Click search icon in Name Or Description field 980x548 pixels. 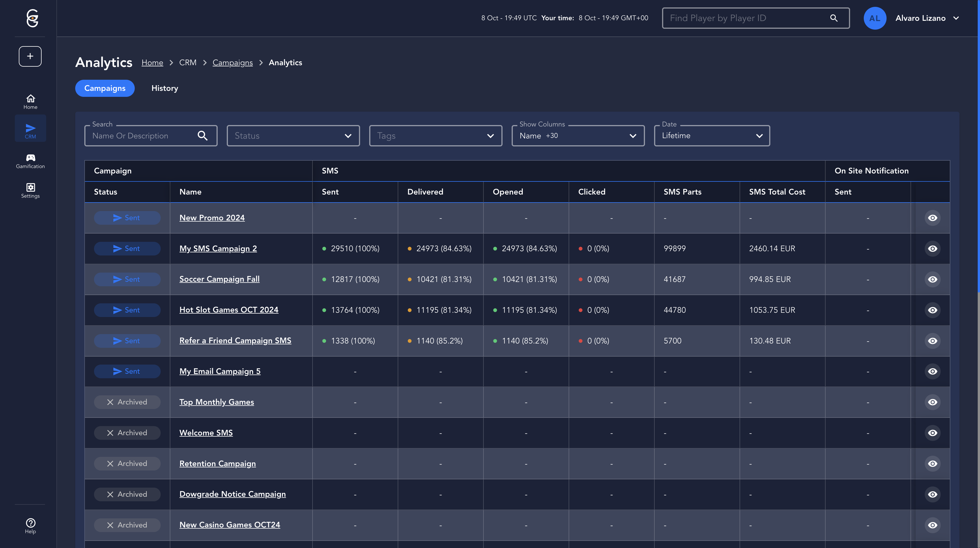click(202, 136)
